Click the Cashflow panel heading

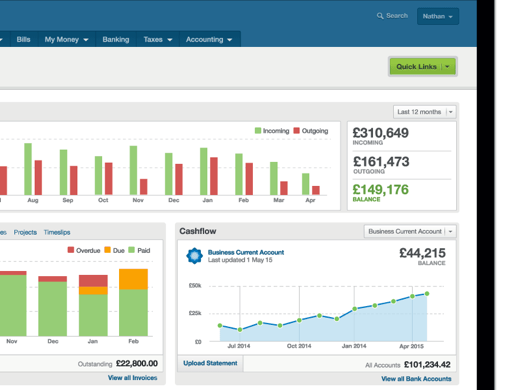point(198,231)
